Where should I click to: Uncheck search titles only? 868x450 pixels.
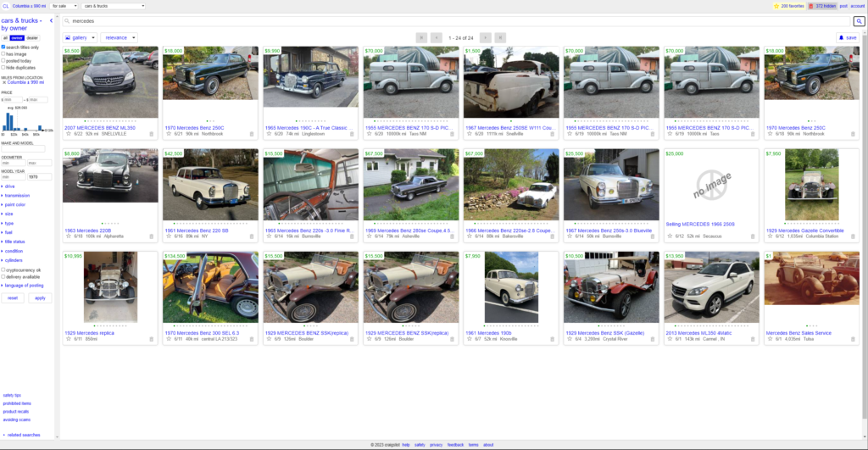coord(3,47)
